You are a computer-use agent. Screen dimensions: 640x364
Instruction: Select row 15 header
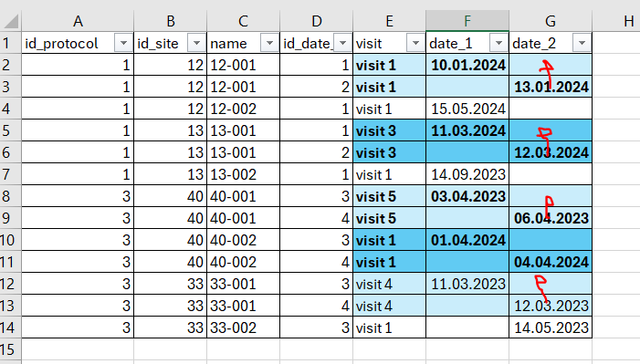coord(11,349)
